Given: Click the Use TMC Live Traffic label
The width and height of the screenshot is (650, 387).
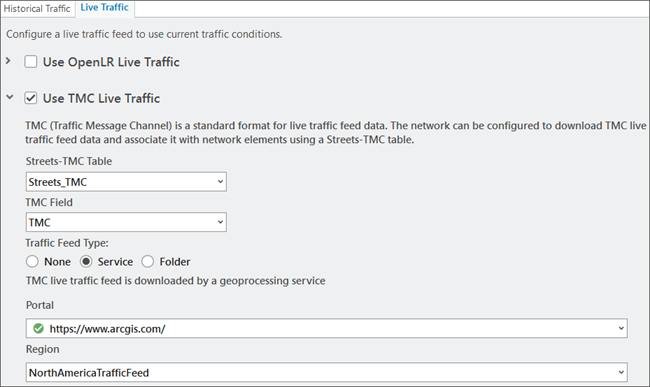Looking at the screenshot, I should click(x=102, y=99).
